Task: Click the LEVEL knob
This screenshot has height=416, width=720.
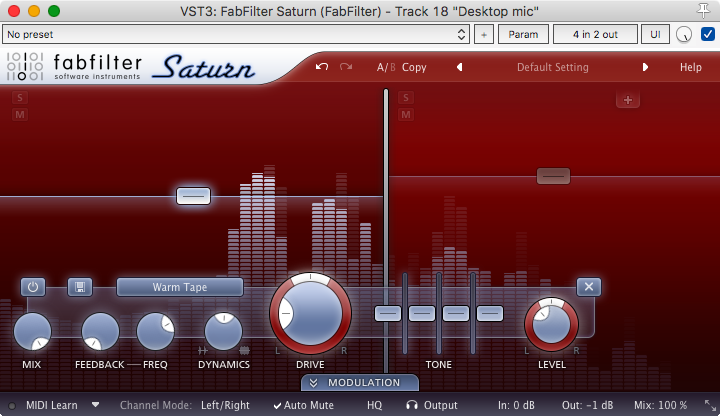Action: coord(551,324)
